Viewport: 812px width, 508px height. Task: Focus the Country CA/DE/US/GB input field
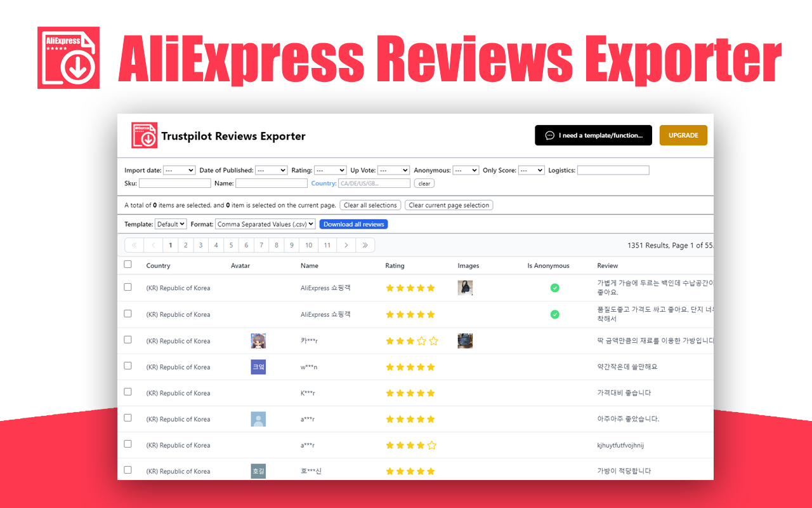coord(374,183)
